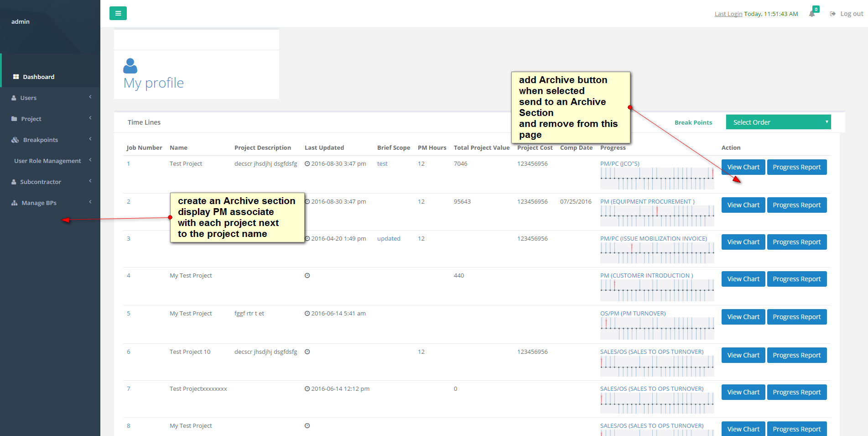Click the Users person icon
868x436 pixels.
[x=14, y=98]
